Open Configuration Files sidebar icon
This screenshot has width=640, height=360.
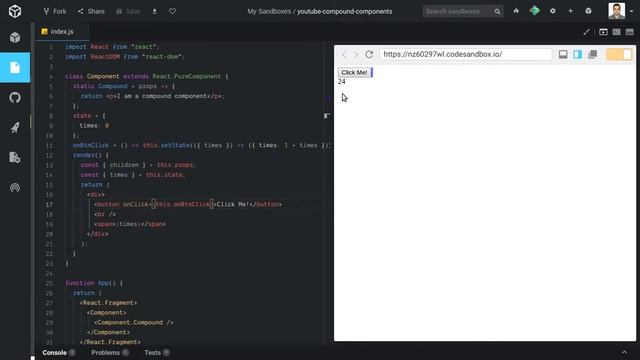[x=15, y=158]
